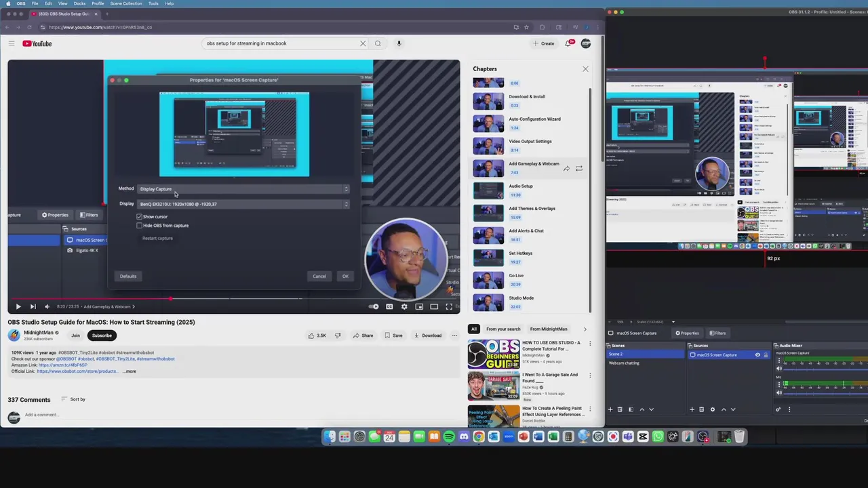Toggle theater mode on the player

(434, 306)
